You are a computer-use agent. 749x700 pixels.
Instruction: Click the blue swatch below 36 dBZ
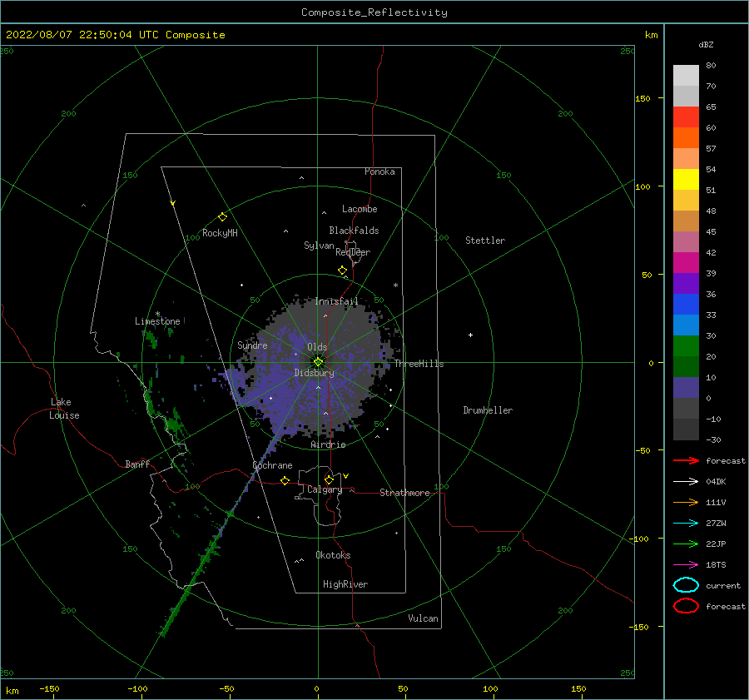[x=686, y=305]
